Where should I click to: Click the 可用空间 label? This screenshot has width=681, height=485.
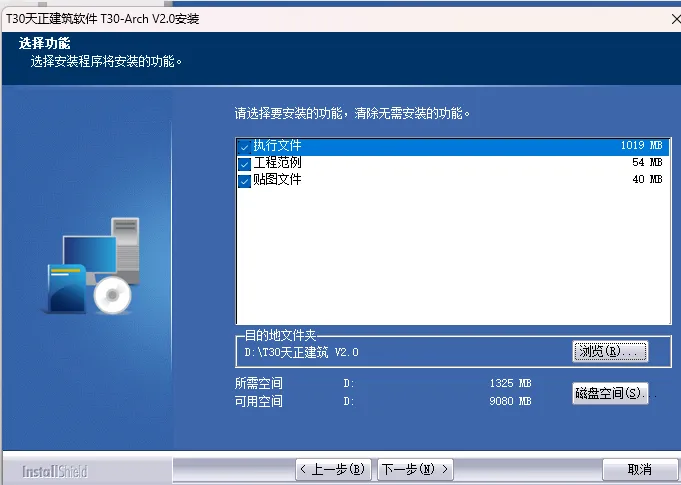point(258,401)
